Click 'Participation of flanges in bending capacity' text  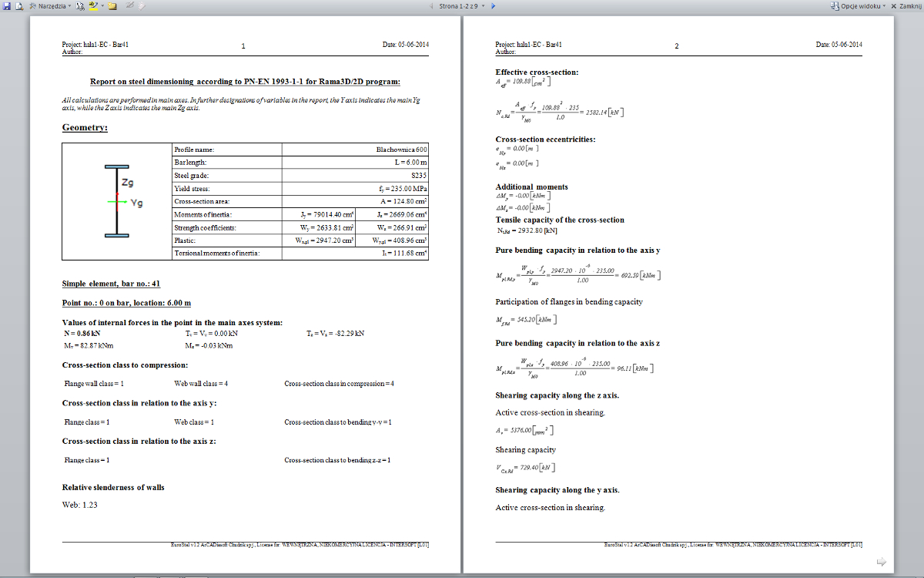coord(569,301)
